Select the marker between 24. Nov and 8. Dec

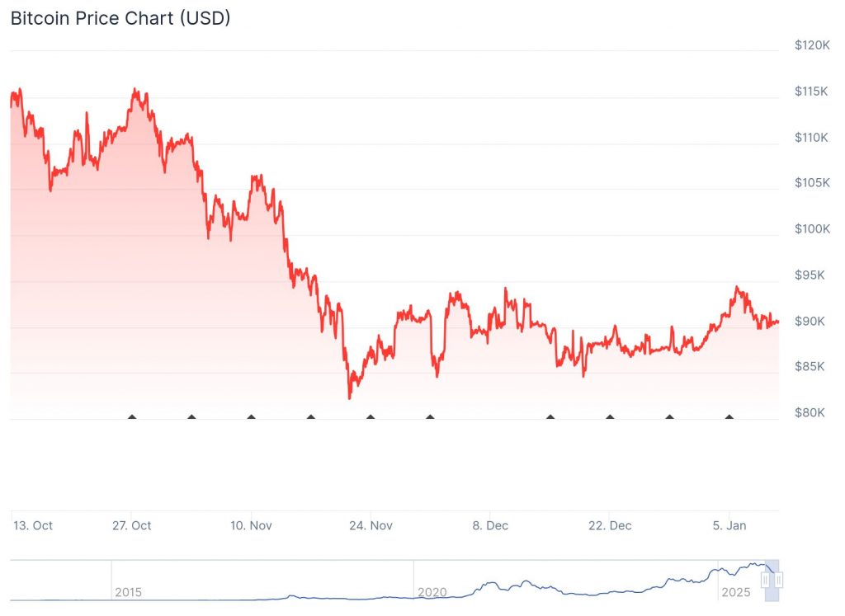[x=430, y=417]
